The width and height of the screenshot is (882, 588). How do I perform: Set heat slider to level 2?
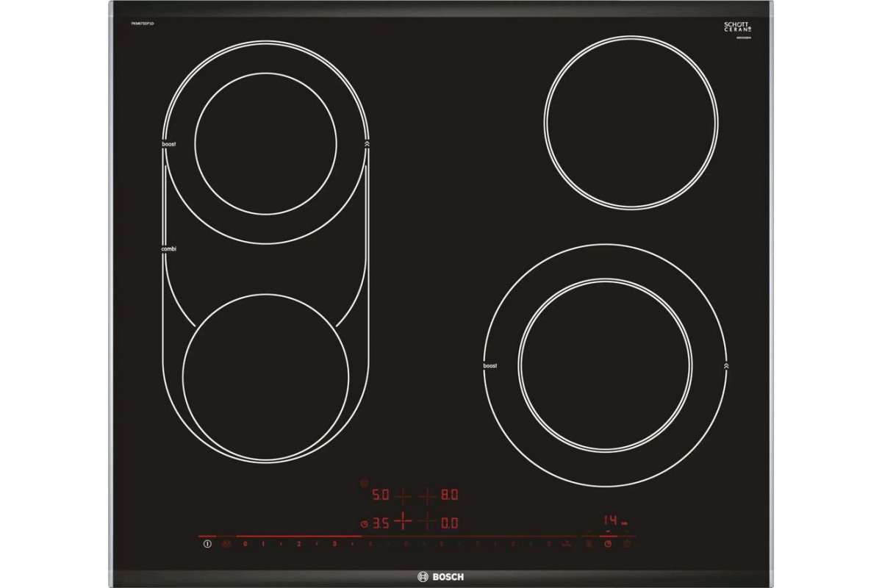pos(298,545)
